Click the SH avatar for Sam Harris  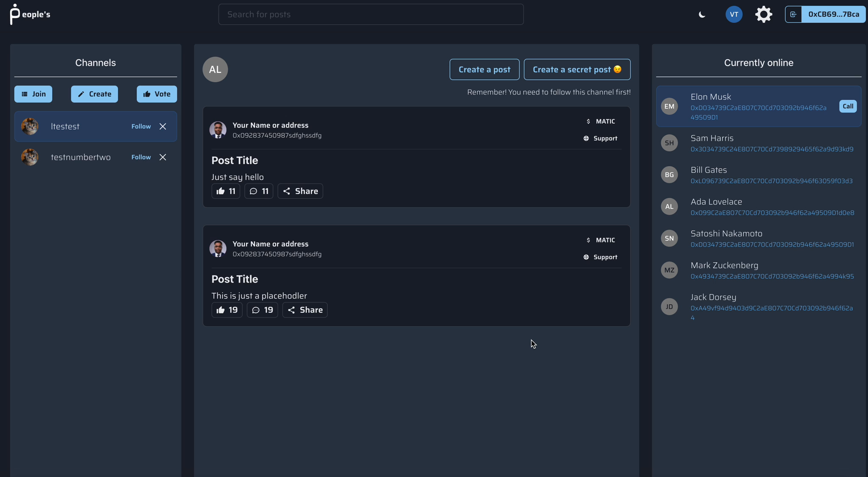(669, 143)
